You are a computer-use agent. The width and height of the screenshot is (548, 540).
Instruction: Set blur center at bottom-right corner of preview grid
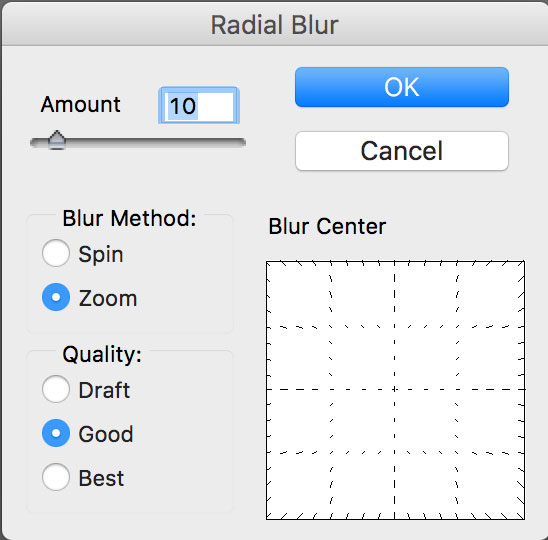523,518
